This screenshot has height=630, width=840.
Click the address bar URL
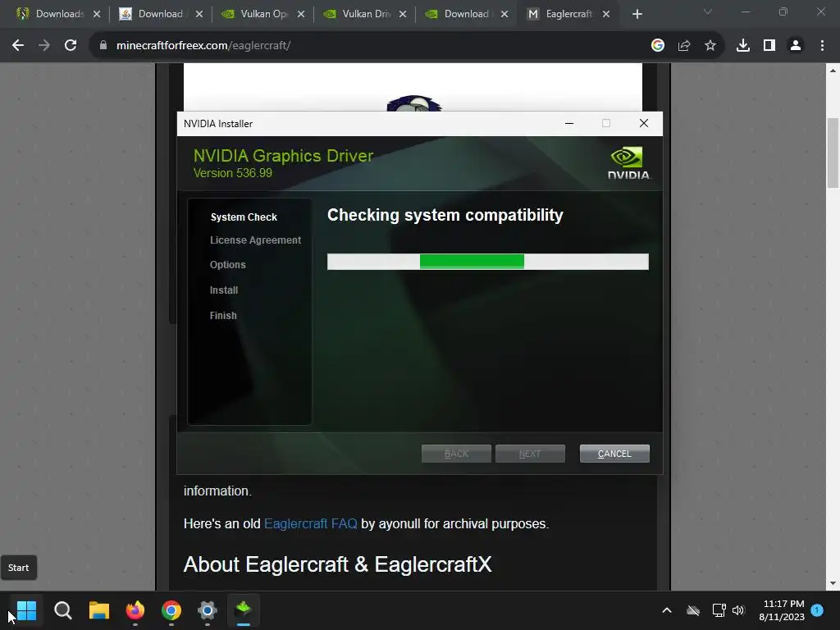203,46
